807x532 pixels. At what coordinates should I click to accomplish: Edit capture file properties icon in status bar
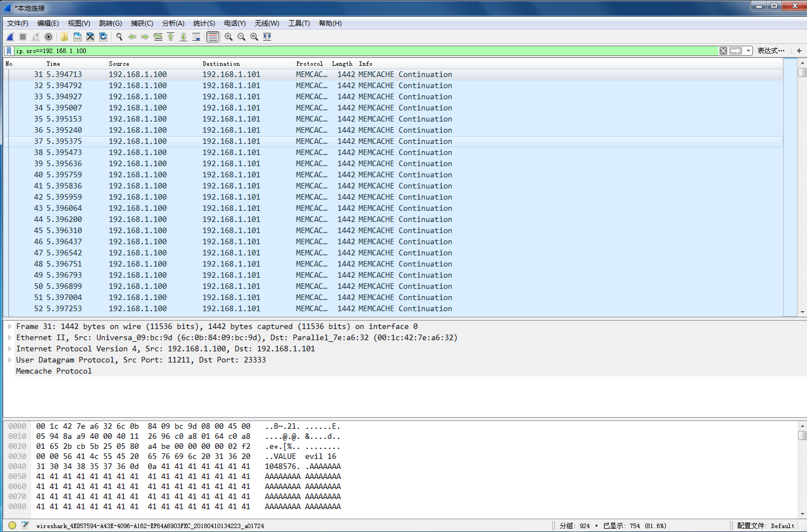(25, 526)
